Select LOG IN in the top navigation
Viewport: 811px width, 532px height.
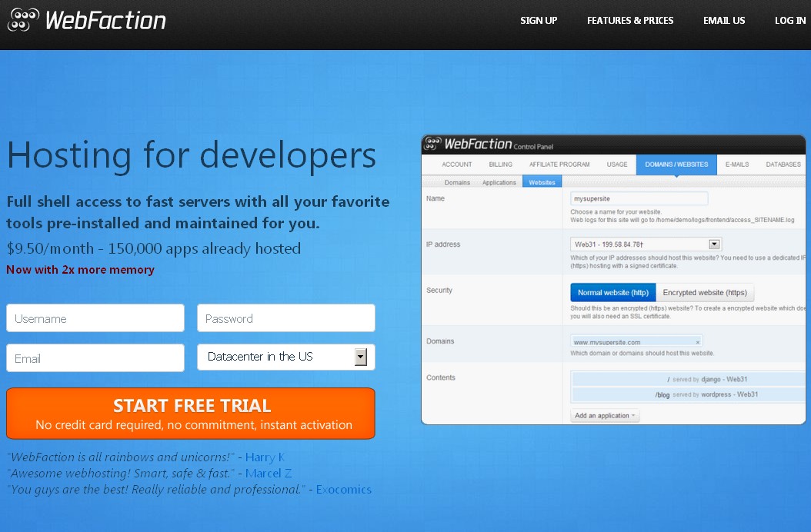(x=789, y=21)
